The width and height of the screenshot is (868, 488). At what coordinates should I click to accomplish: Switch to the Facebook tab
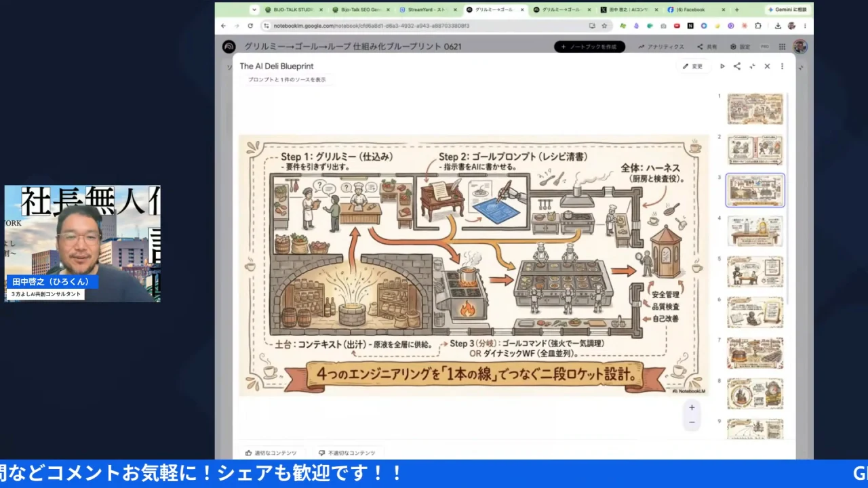click(x=696, y=9)
